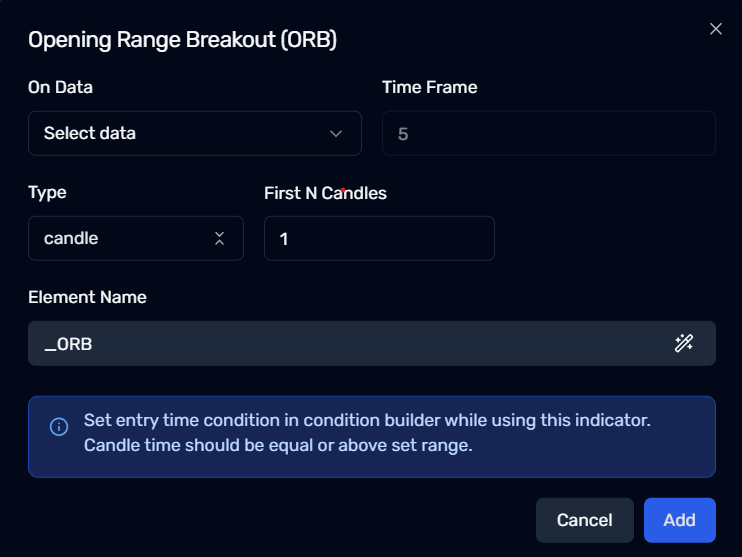This screenshot has height=557, width=742.
Task: Close the Opening Range Breakout dialog
Action: point(716,29)
